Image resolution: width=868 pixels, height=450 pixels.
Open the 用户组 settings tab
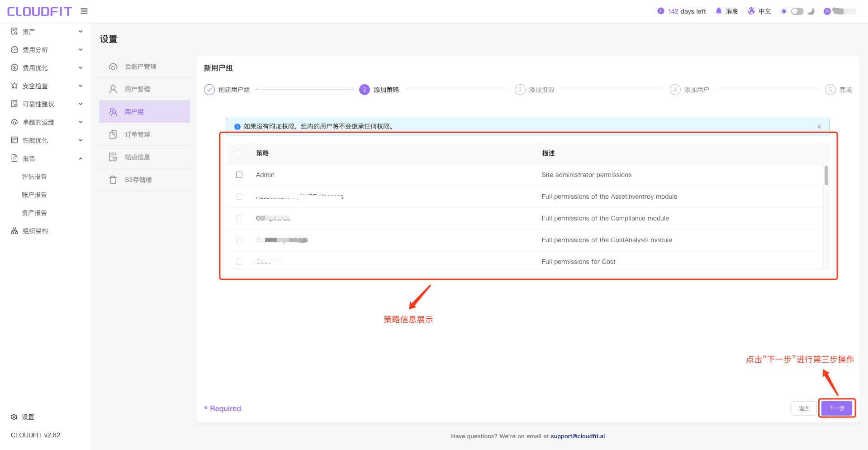pos(145,112)
